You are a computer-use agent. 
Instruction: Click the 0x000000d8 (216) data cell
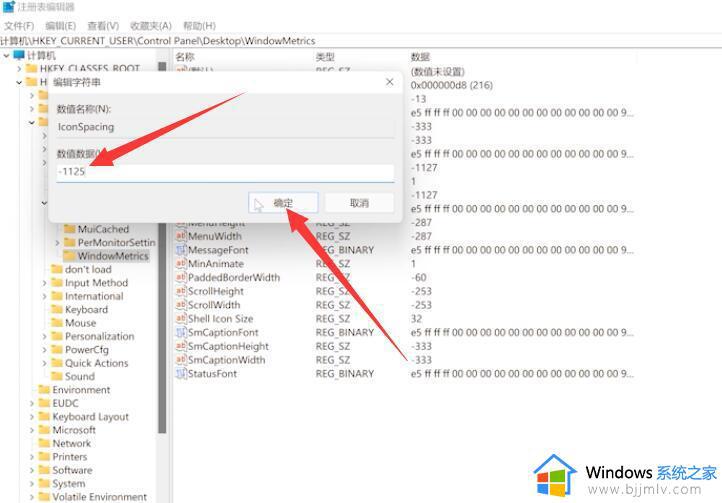point(451,85)
